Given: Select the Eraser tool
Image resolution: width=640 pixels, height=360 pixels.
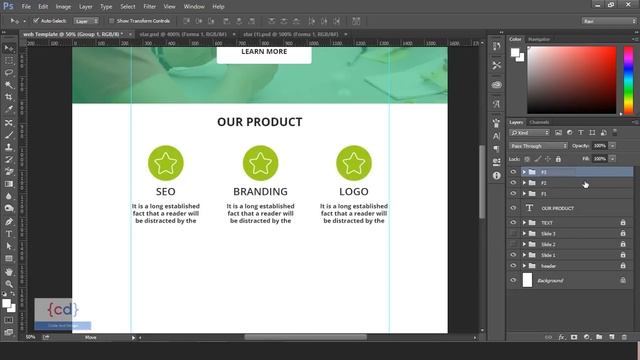Looking at the screenshot, I should coord(9,171).
